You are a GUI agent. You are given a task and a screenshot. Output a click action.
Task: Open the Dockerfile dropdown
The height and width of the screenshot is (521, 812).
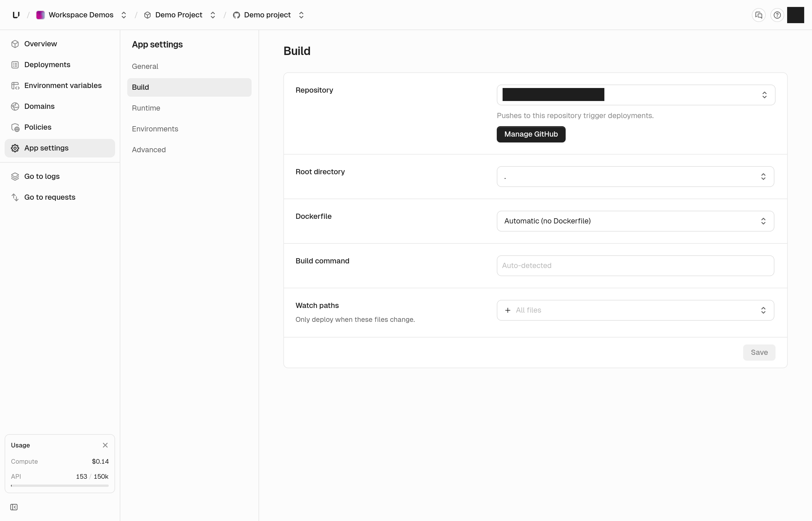tap(635, 221)
